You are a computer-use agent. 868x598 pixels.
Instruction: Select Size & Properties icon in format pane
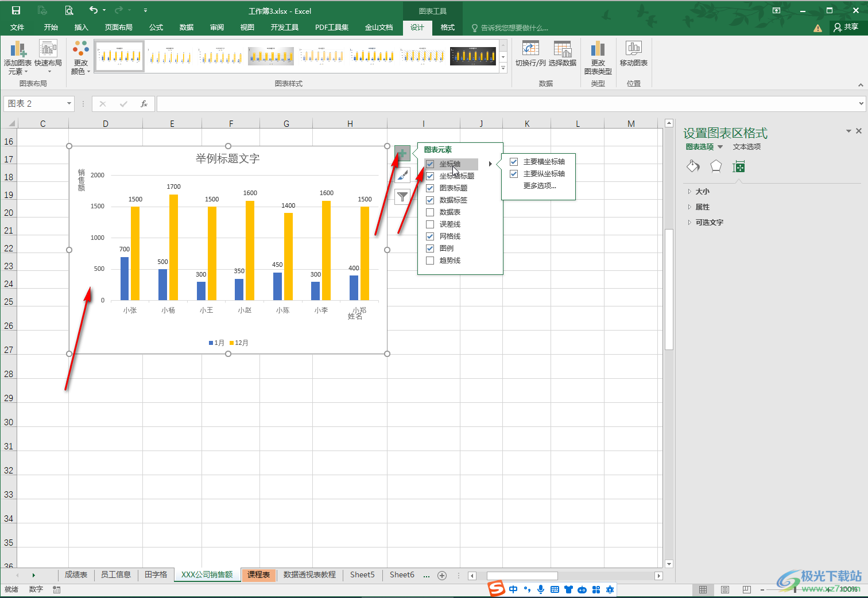(739, 167)
